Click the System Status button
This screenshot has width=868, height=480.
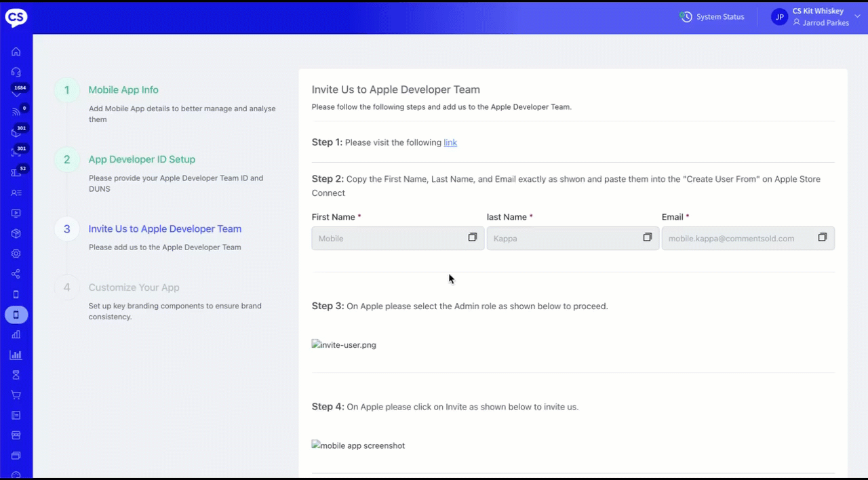coord(712,17)
